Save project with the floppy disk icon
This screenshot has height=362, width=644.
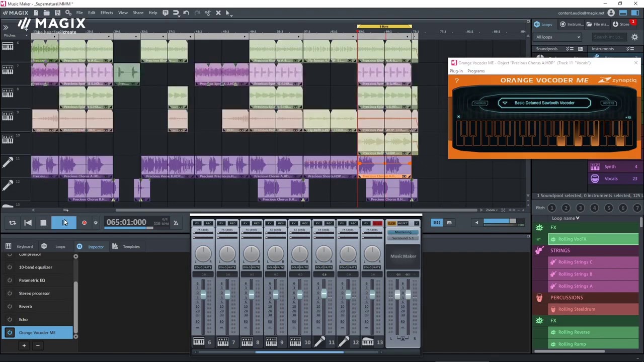point(57,13)
